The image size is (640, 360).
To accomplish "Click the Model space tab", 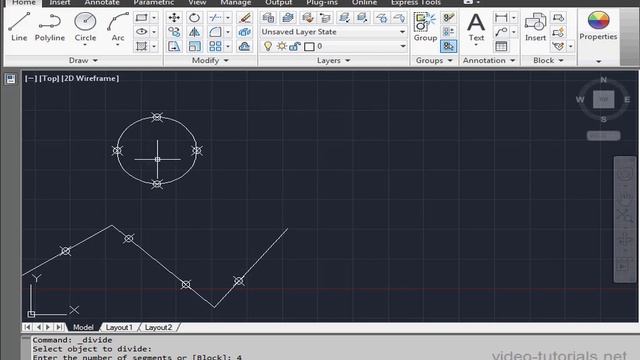I will [83, 327].
